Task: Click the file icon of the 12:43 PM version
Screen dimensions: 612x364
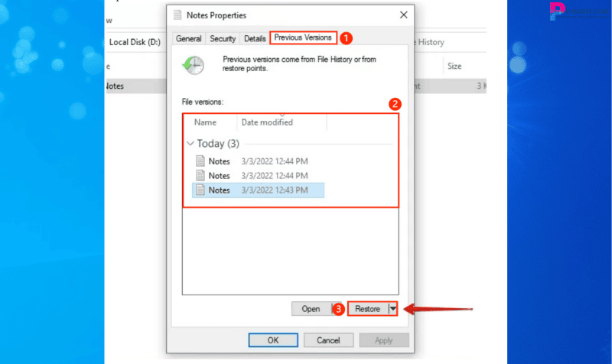Action: [x=200, y=190]
